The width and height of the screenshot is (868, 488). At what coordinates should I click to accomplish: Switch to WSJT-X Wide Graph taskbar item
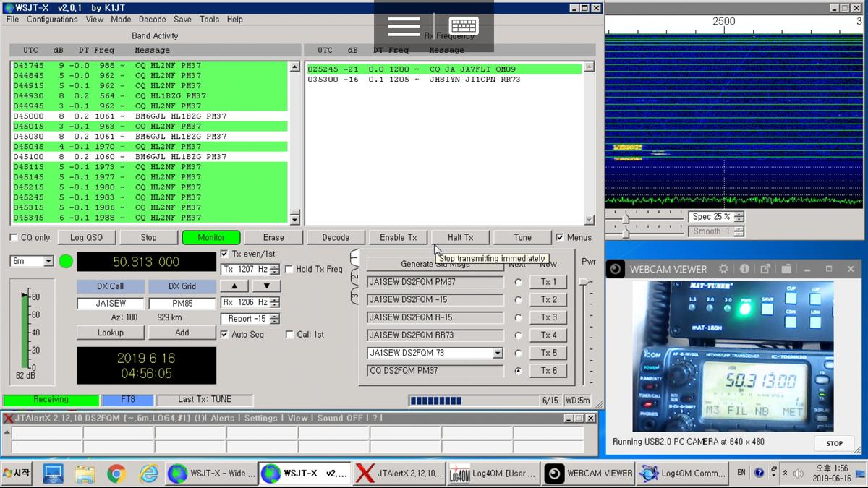coord(211,474)
